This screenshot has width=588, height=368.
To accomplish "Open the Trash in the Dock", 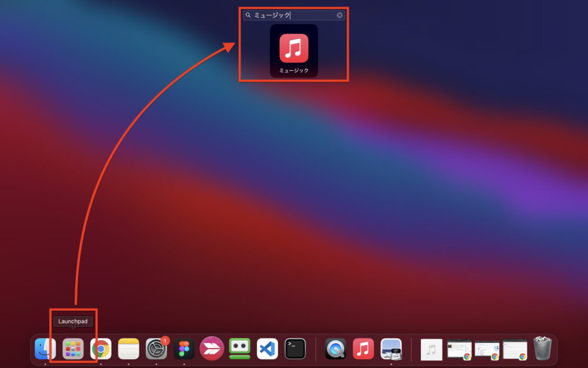I will pos(543,348).
